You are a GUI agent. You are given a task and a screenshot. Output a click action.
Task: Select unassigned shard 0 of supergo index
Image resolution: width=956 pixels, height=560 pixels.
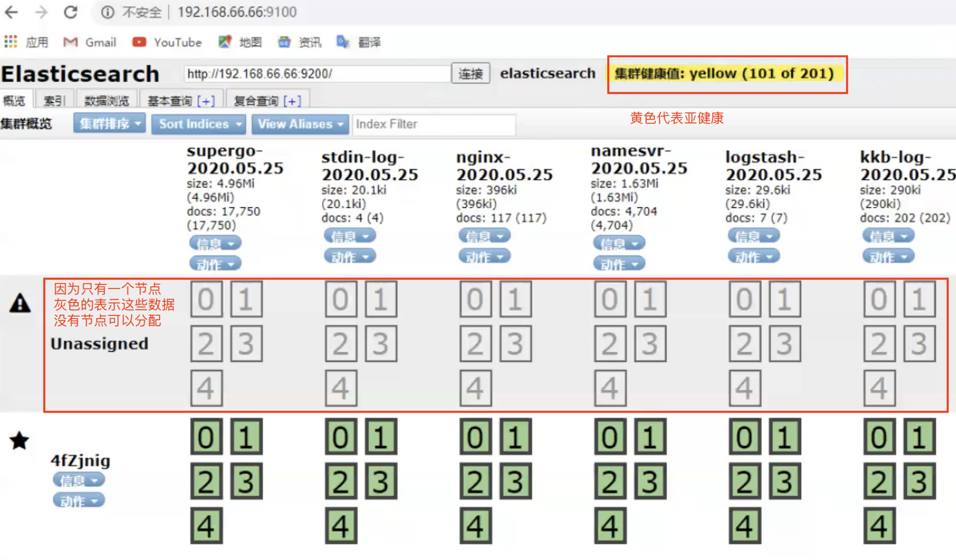click(206, 299)
